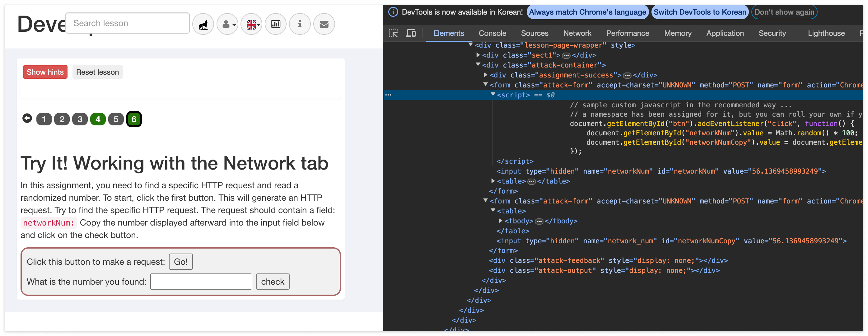Click the info about icon

click(300, 24)
